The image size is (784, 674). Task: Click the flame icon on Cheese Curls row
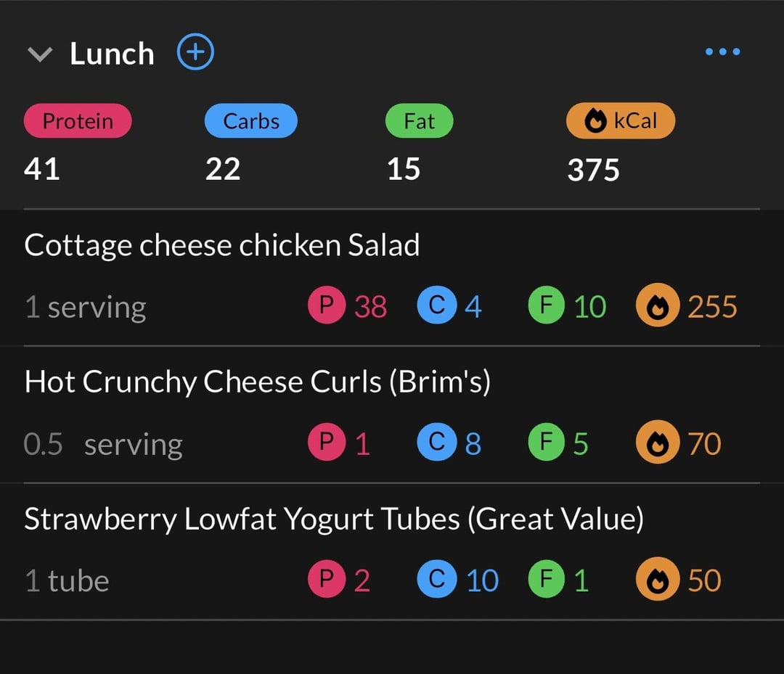(x=656, y=443)
